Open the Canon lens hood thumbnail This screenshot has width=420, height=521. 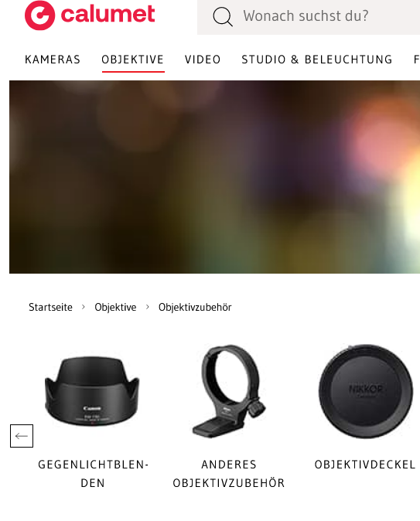(92, 391)
